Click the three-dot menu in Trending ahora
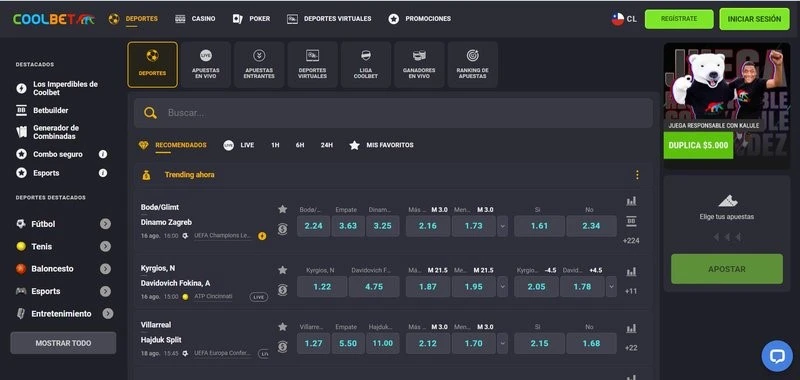This screenshot has width=800, height=380. [x=637, y=175]
